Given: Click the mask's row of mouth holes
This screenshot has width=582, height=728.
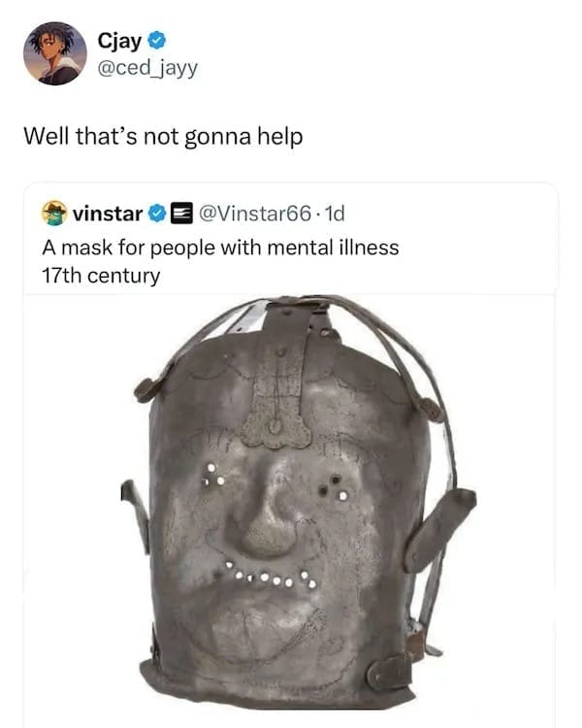Looking at the screenshot, I should point(271,576).
